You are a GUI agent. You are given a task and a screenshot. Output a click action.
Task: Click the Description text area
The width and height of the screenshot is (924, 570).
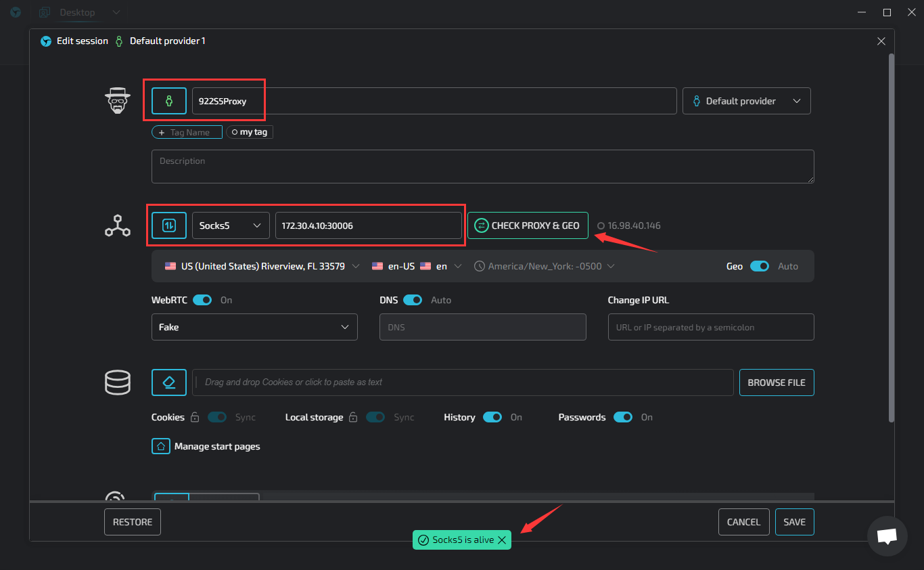click(x=482, y=167)
